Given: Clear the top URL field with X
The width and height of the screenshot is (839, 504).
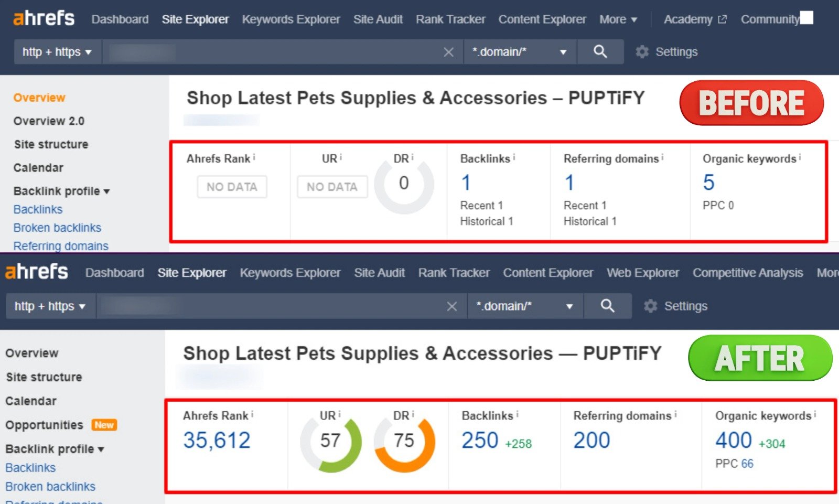Looking at the screenshot, I should tap(448, 52).
